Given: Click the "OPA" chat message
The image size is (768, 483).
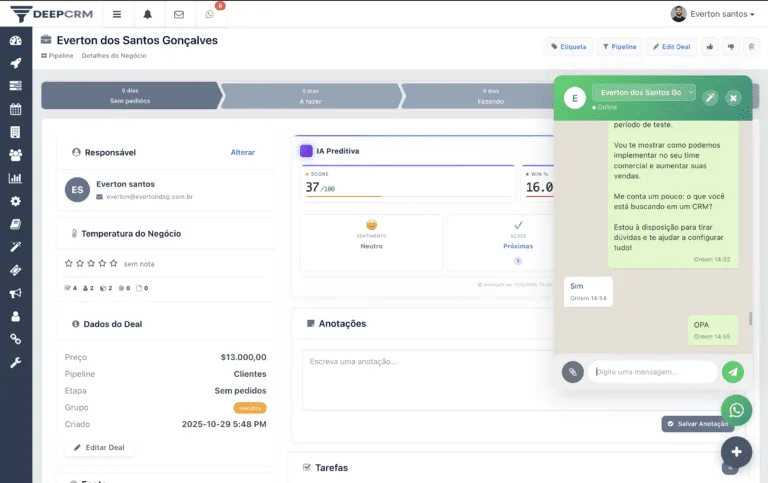Looking at the screenshot, I should coord(713,330).
